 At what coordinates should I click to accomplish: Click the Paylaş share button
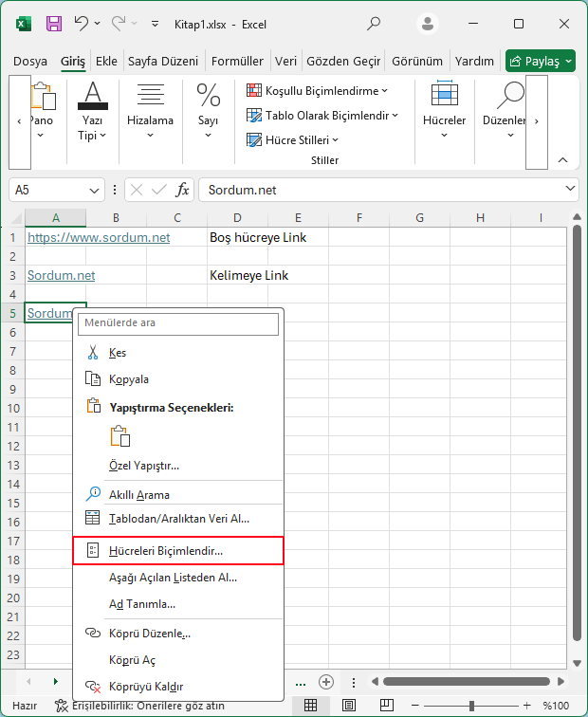click(541, 61)
